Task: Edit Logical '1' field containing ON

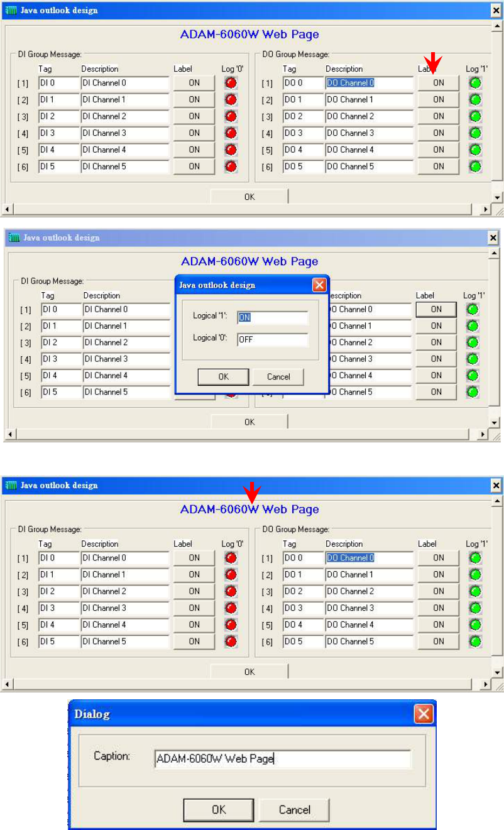Action: coord(273,317)
